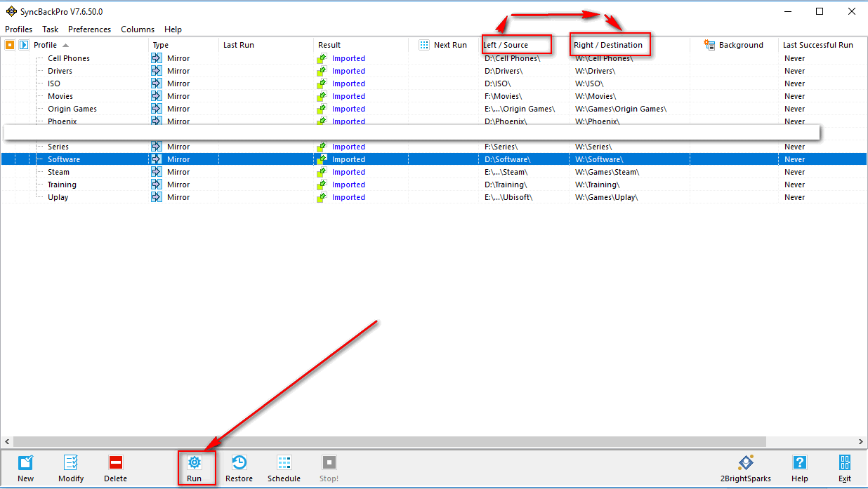Click the red Delete button

116,469
